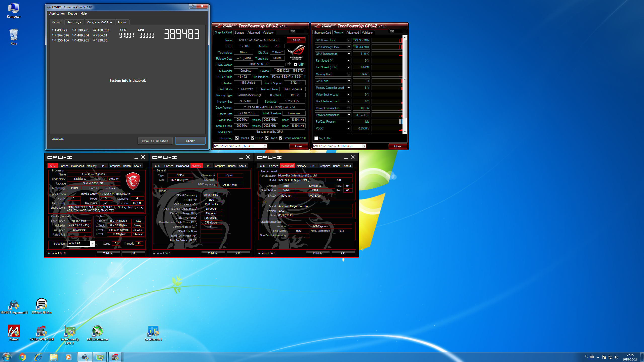Open the Komputer desktop icon
This screenshot has width=644, height=362.
[x=14, y=11]
